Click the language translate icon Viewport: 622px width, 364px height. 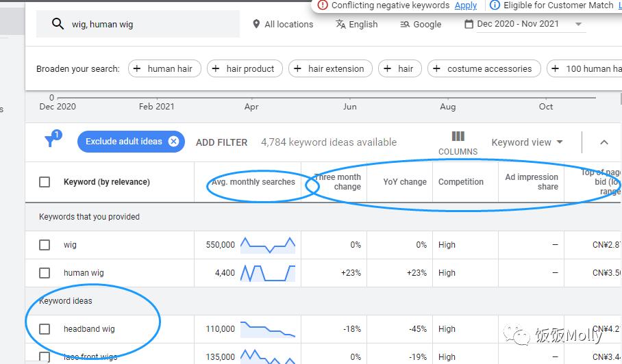(340, 24)
